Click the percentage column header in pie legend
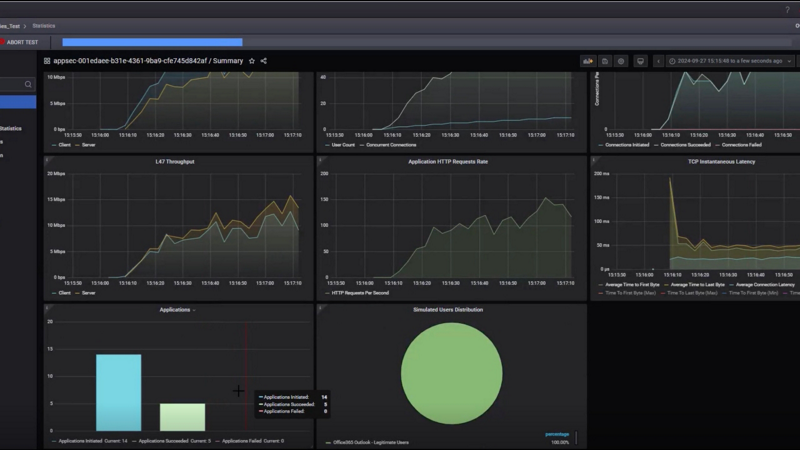This screenshot has width=800, height=450. point(557,435)
